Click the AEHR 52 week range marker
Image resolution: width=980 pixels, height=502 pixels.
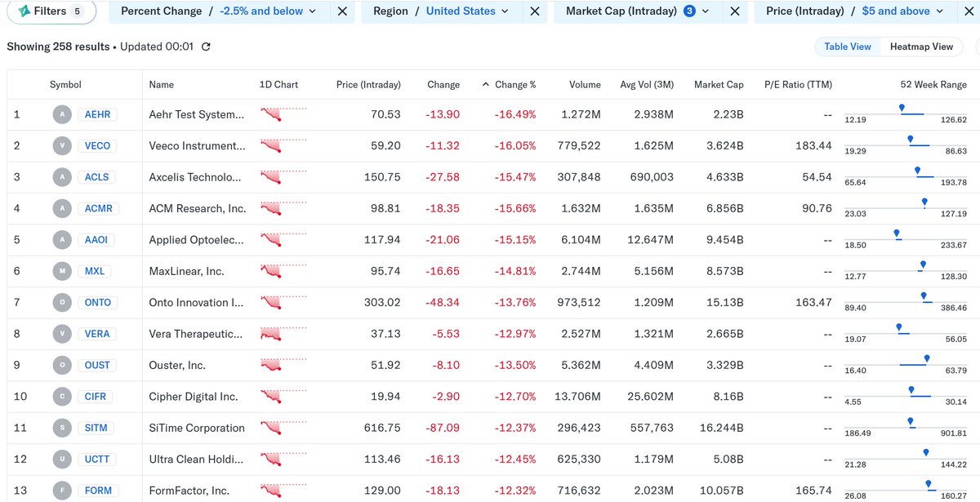click(x=902, y=108)
